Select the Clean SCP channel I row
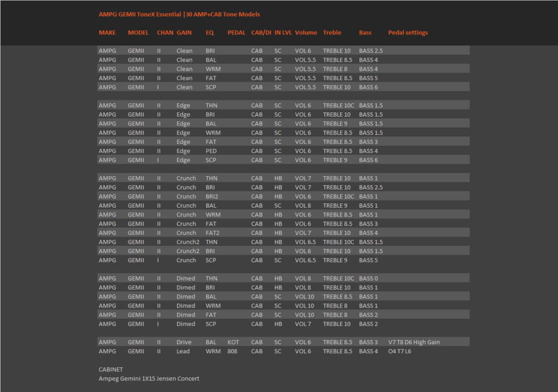558x392 pixels. pyautogui.click(x=283, y=87)
